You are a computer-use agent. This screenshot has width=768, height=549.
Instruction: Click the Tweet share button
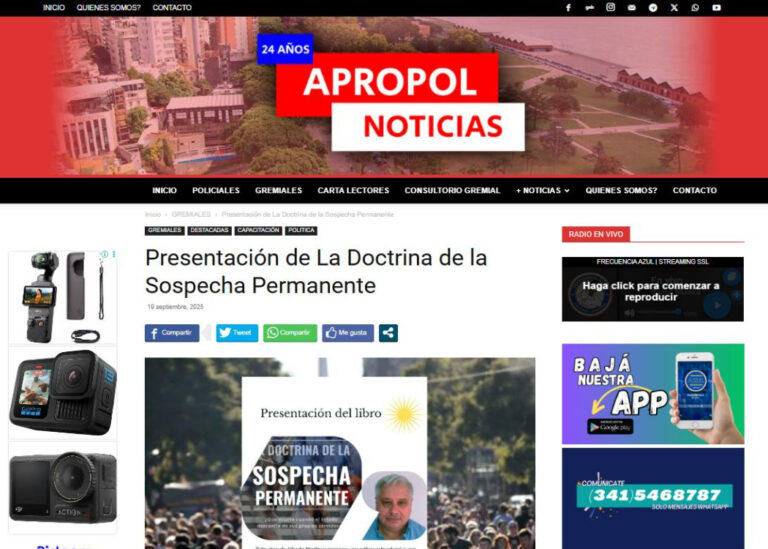[x=237, y=333]
